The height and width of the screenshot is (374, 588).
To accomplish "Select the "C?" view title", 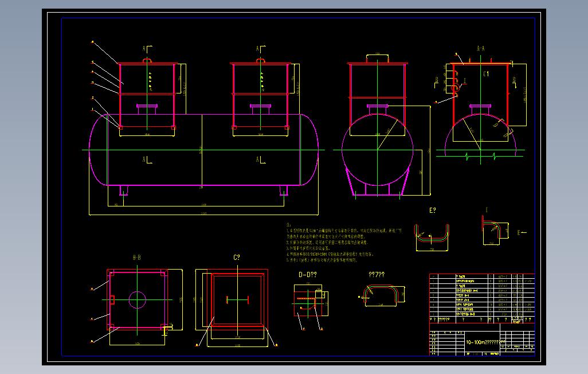I will [237, 258].
